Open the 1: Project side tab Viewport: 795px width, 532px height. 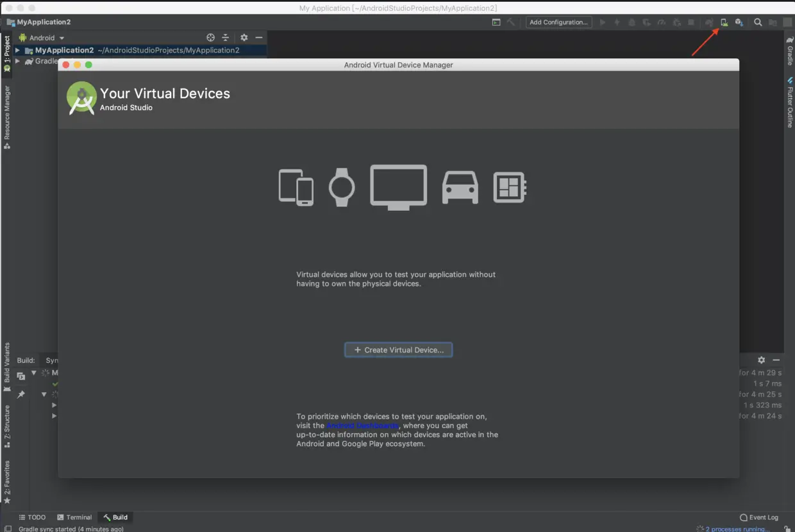pyautogui.click(x=7, y=54)
